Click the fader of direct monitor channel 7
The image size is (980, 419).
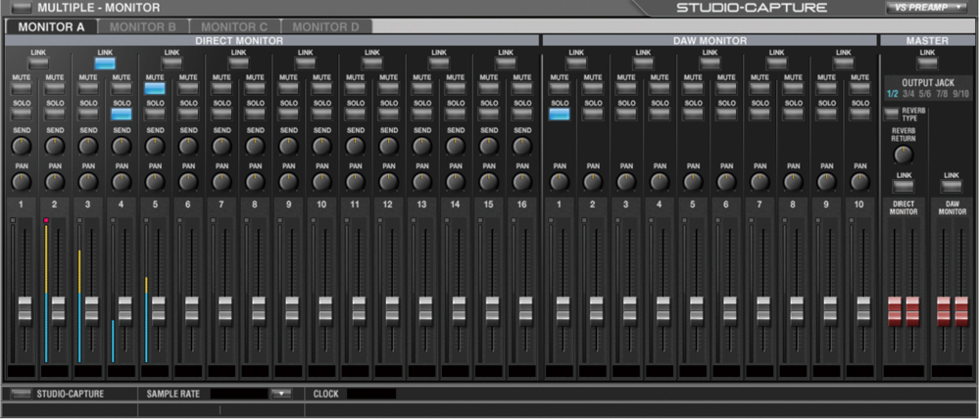pos(225,309)
